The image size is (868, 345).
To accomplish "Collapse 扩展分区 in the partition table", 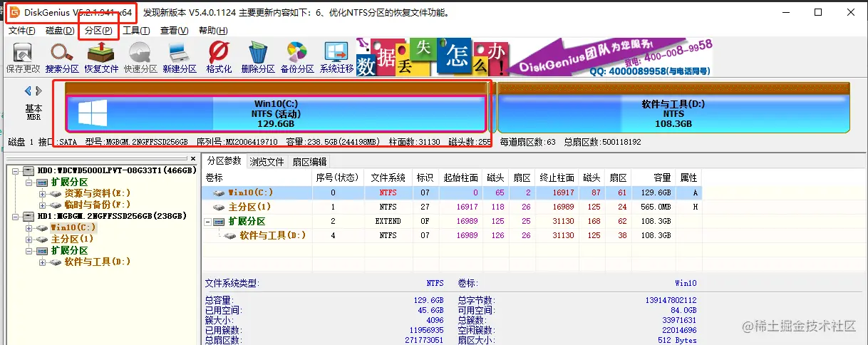I will click(207, 222).
